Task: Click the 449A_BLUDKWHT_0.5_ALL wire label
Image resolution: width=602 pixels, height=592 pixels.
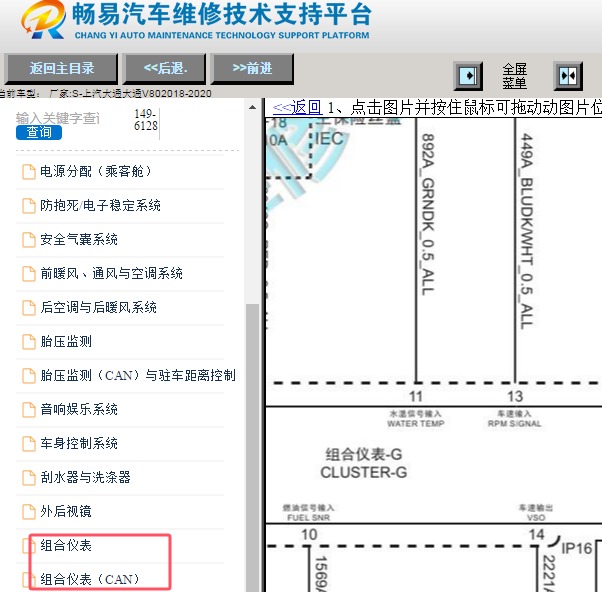Action: coord(527,231)
